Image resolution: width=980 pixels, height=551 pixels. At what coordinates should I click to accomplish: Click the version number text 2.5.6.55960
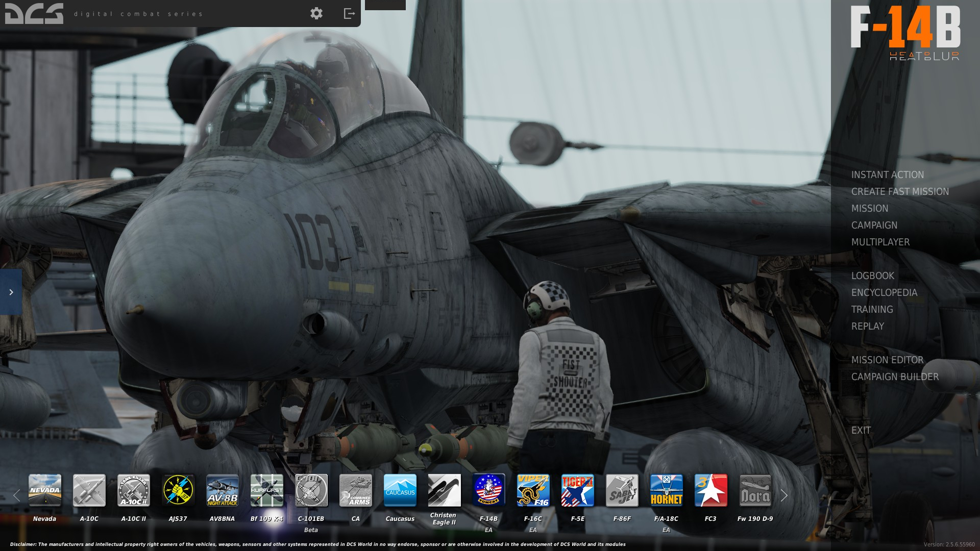click(x=949, y=544)
